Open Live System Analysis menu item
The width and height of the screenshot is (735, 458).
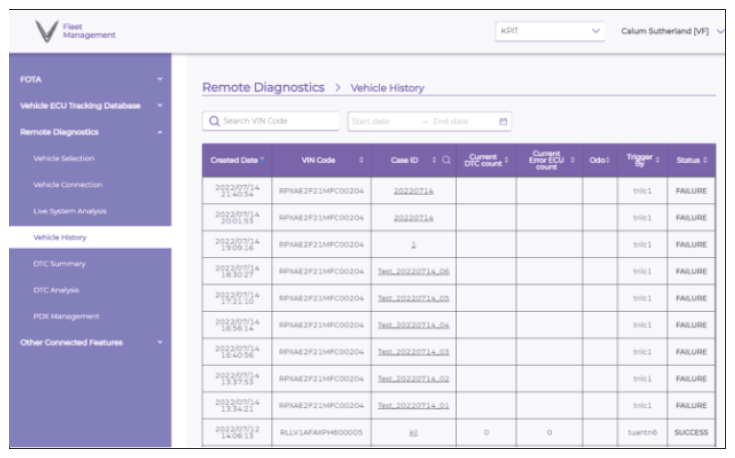(x=70, y=211)
